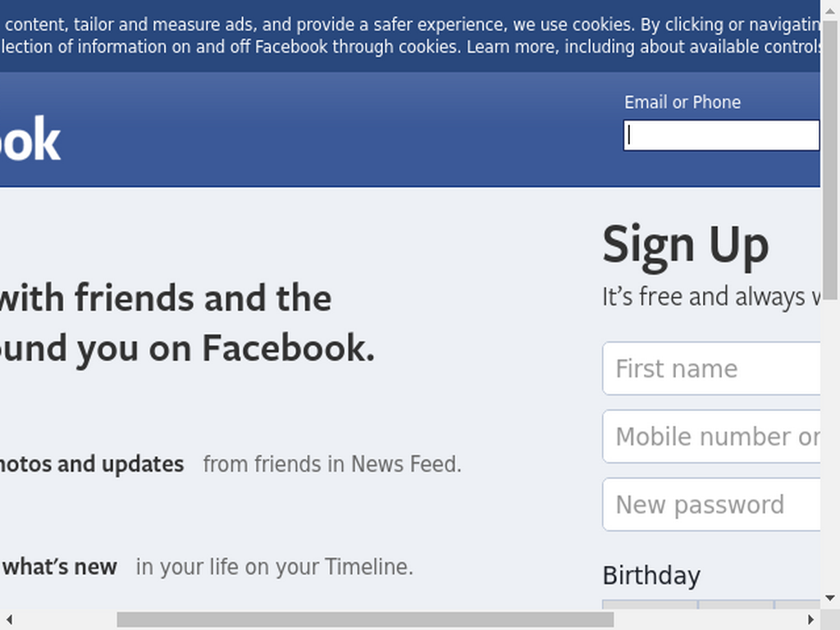The width and height of the screenshot is (840, 630).
Task: Click the vertical scrollbar down arrow
Action: pyautogui.click(x=830, y=598)
